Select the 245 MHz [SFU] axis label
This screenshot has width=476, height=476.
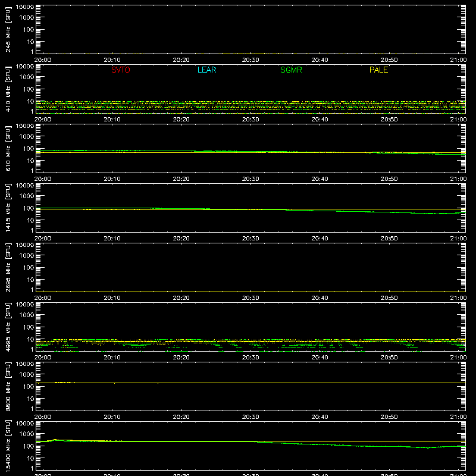8,29
